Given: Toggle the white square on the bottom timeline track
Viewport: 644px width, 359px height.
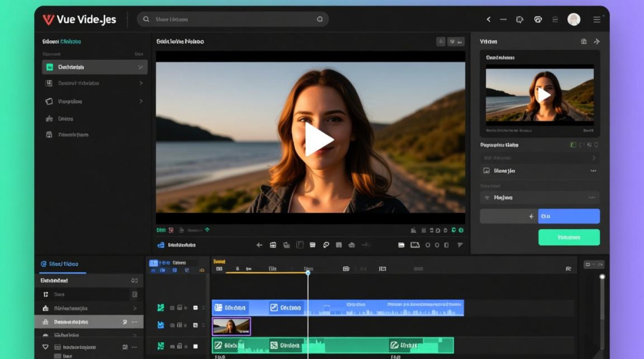Looking at the screenshot, I should (195, 346).
